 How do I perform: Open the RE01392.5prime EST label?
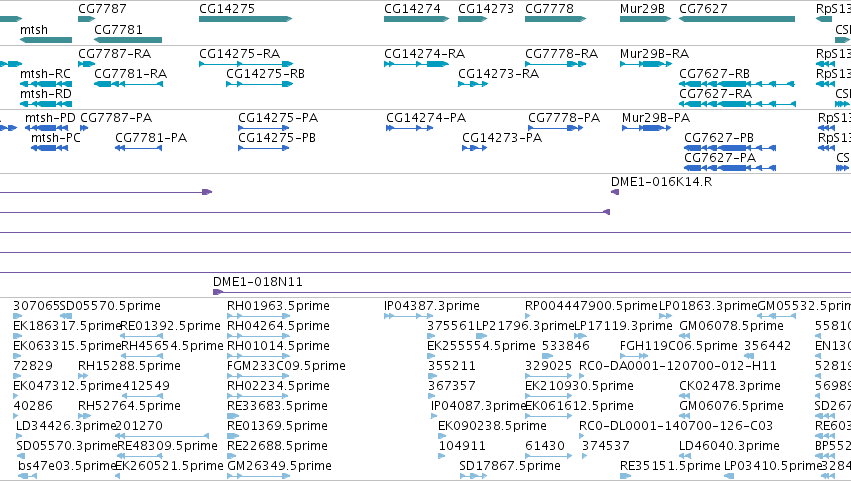tap(170, 326)
